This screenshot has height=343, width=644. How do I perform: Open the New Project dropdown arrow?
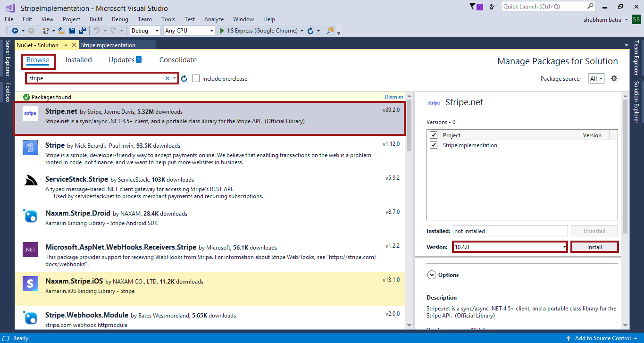click(53, 31)
